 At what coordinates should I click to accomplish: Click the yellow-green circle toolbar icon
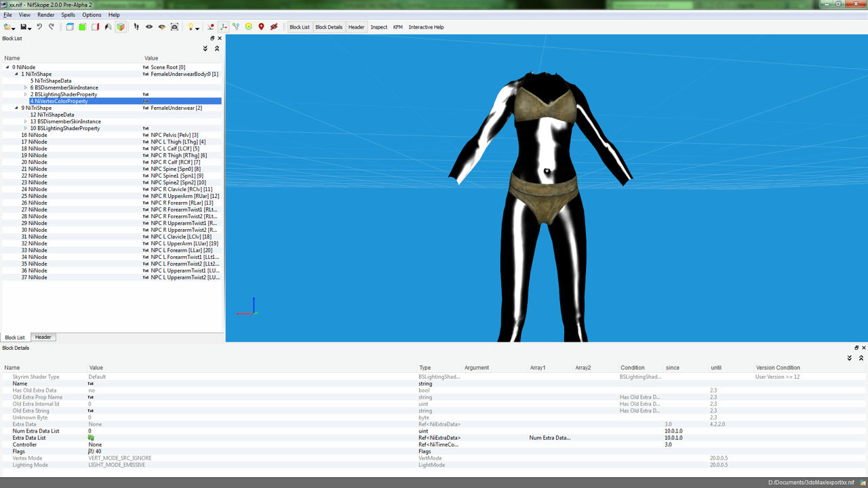pyautogui.click(x=249, y=27)
